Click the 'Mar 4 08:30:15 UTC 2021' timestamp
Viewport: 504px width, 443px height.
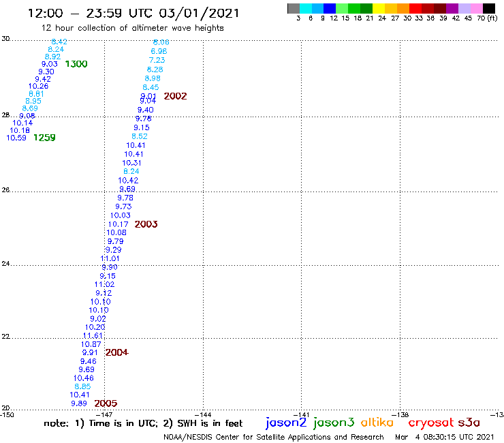coord(445,438)
